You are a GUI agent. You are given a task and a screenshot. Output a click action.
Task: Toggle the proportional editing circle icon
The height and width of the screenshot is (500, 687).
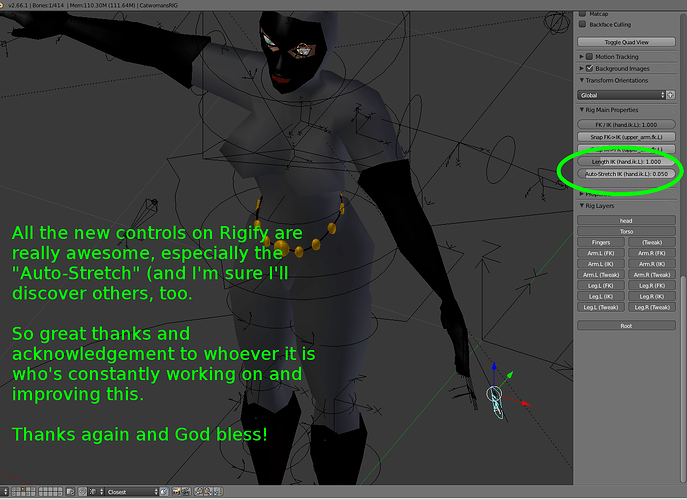pyautogui.click(x=82, y=492)
